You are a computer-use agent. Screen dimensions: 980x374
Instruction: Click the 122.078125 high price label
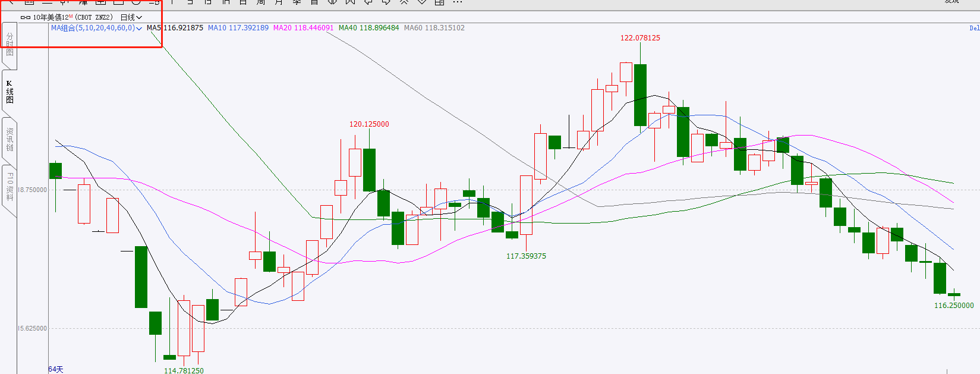[640, 37]
